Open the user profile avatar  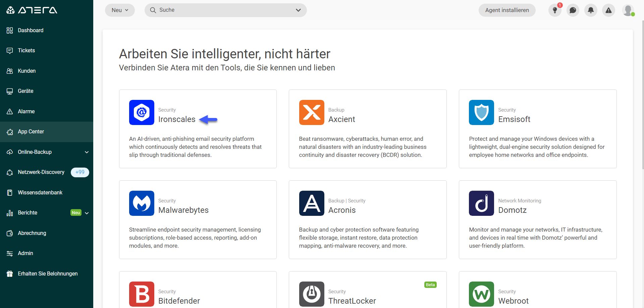tap(628, 10)
